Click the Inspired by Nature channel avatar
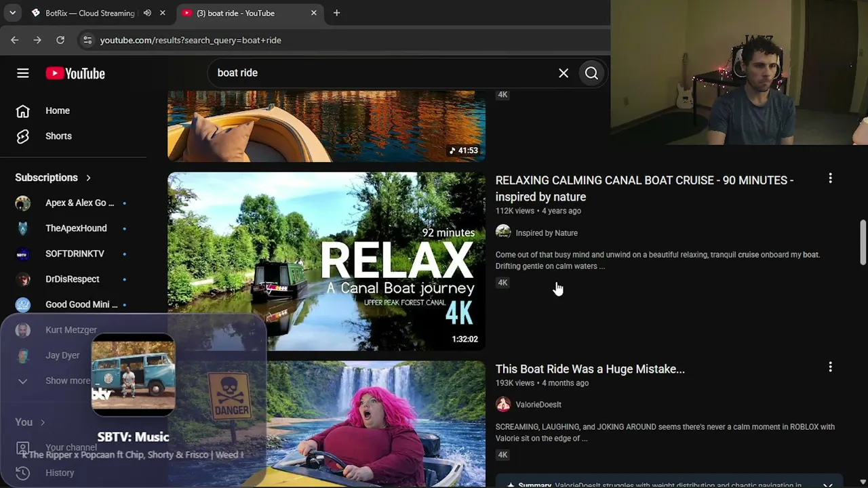868x488 pixels. pyautogui.click(x=503, y=232)
